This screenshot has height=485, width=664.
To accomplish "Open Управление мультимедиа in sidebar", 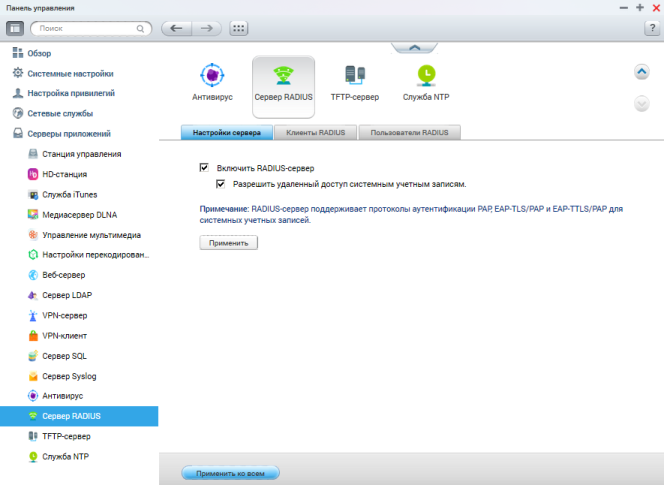I will click(x=84, y=235).
